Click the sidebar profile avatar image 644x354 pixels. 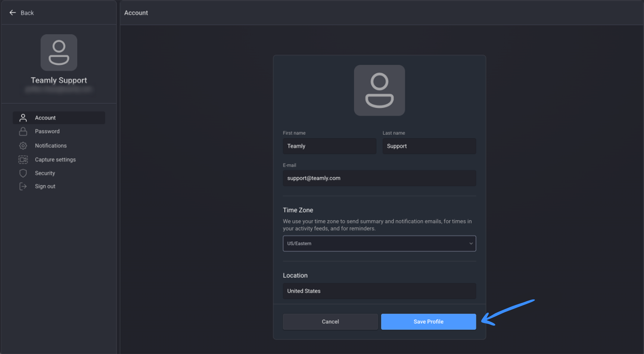tap(59, 52)
